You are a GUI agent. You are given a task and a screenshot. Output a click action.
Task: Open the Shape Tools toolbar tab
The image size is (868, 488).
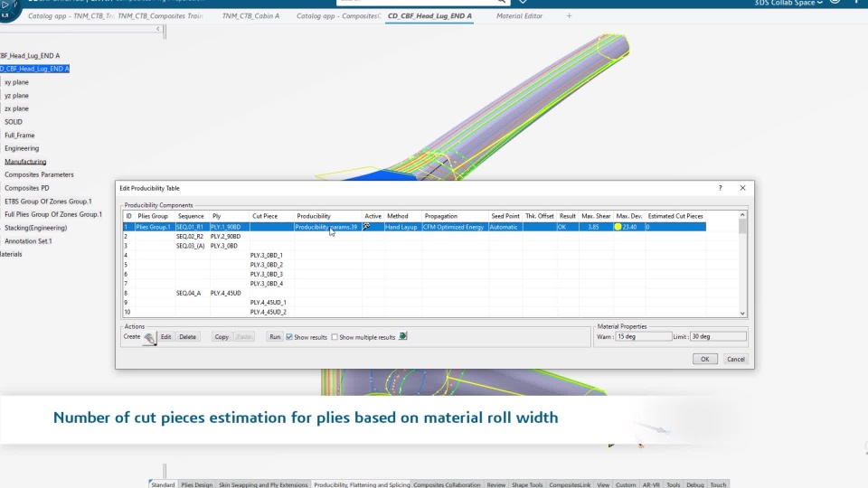[x=527, y=484]
